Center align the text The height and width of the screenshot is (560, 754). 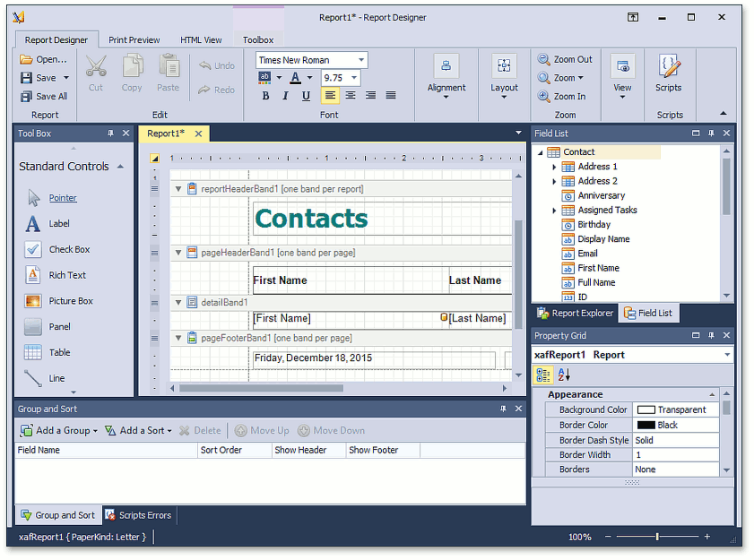tap(351, 96)
